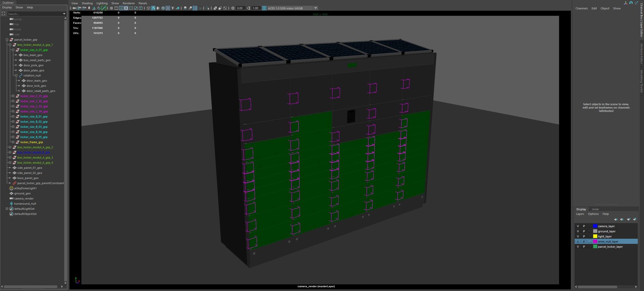Enable the Film Gate icon
Screen dimensions: 644x291
click(116, 8)
